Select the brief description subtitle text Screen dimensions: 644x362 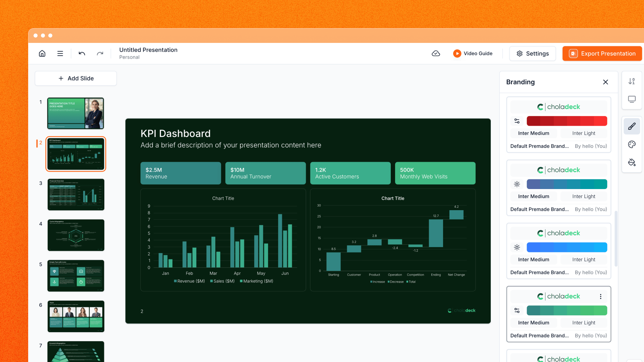(231, 145)
